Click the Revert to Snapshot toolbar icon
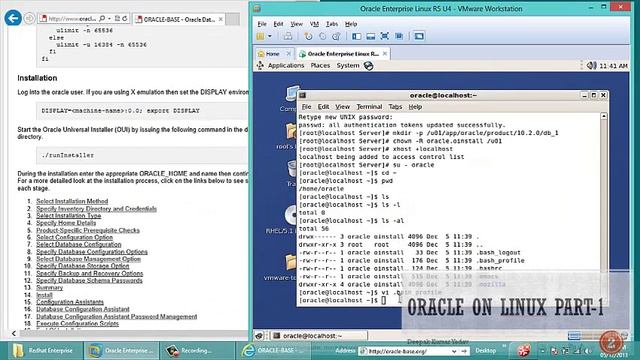This screenshot has width=640, height=360. pos(322,36)
